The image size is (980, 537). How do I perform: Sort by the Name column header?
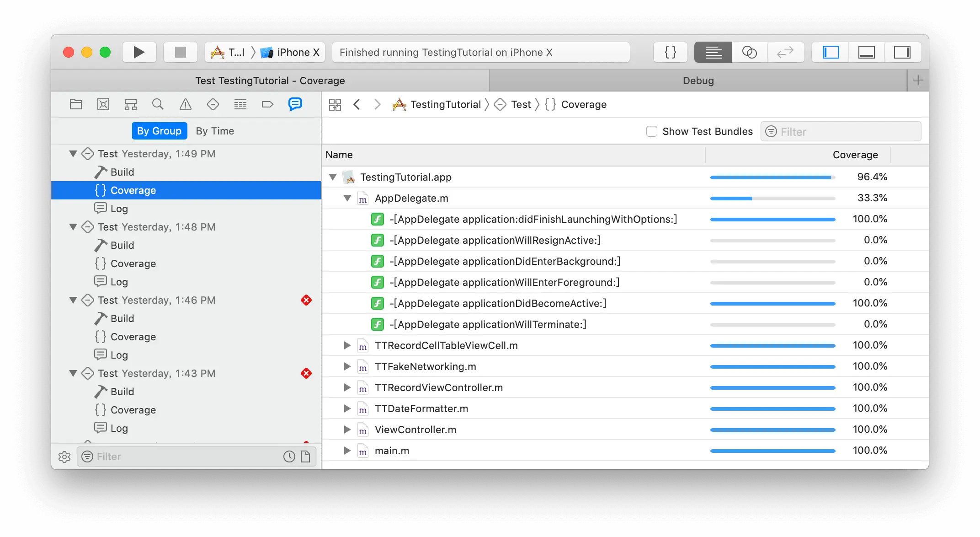[513, 155]
